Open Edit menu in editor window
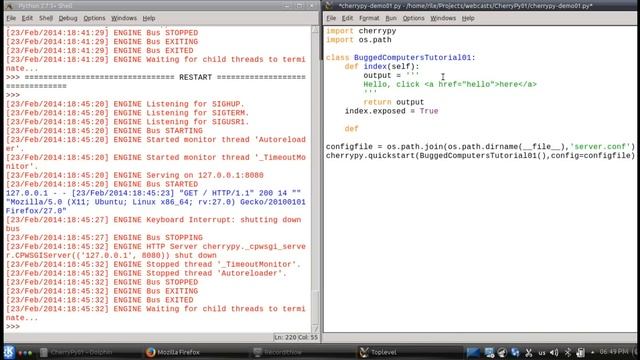 pos(347,18)
